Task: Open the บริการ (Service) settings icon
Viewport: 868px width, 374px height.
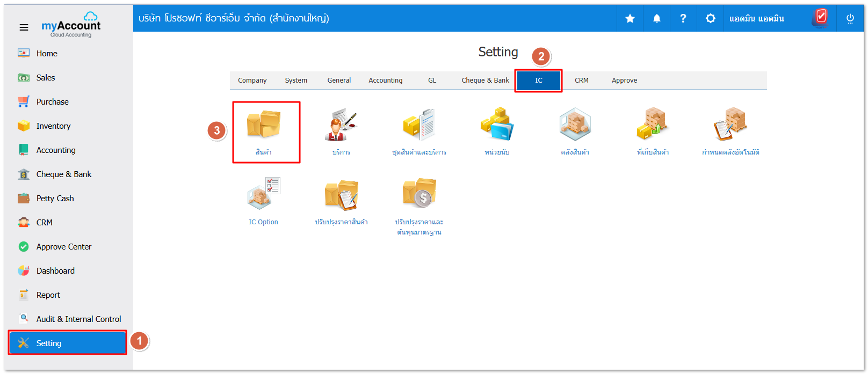Action: pos(341,125)
